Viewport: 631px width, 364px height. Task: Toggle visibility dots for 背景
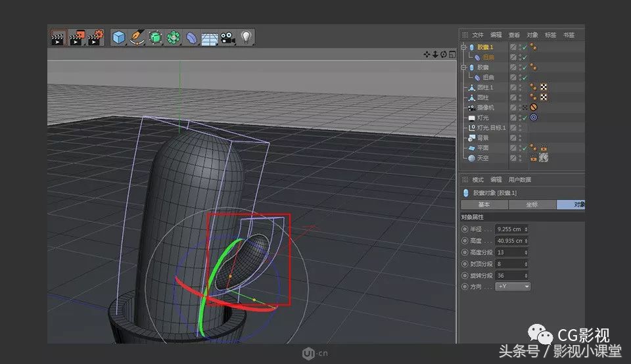(520, 137)
